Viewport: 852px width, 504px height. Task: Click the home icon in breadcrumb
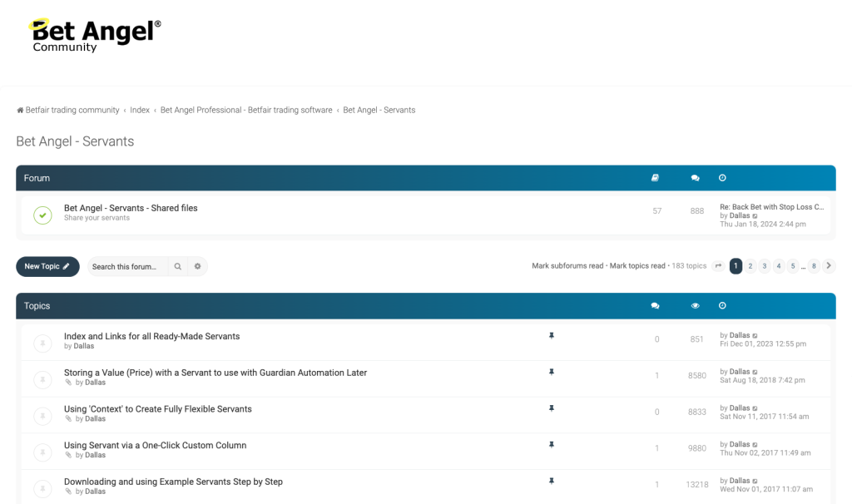tap(20, 111)
